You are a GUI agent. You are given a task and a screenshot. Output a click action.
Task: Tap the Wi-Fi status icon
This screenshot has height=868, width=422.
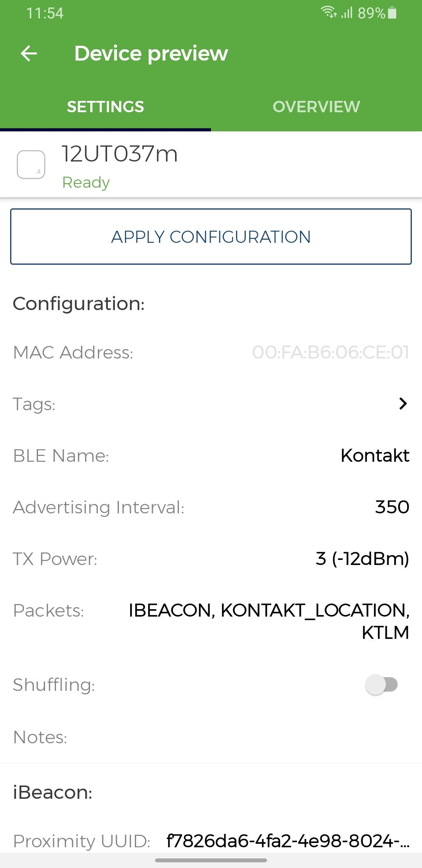(329, 13)
